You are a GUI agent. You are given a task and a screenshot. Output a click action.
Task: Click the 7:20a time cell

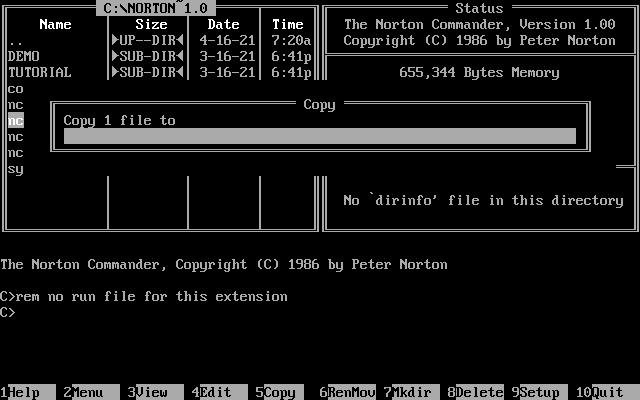tap(291, 40)
